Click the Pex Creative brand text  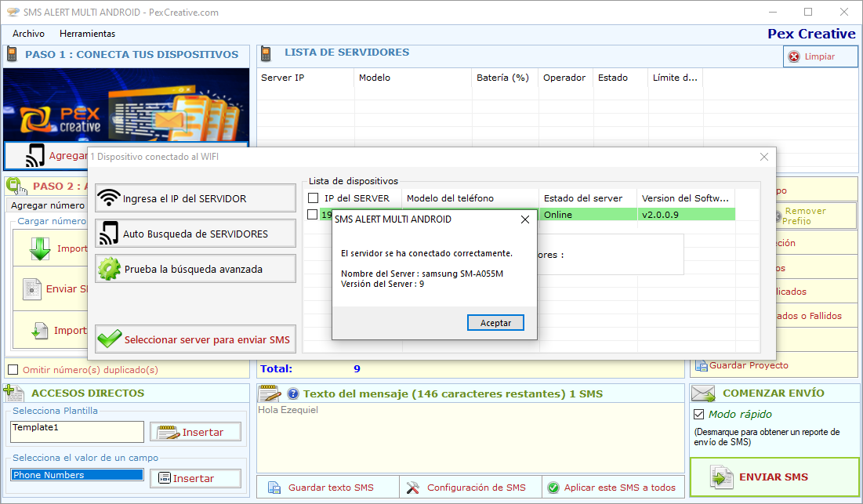pos(811,34)
